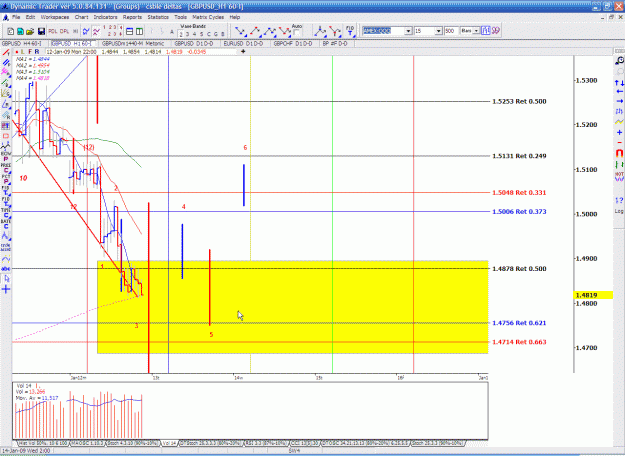This screenshot has height=456, width=625.
Task: Click the red trendline drawing tool
Action: pos(6,53)
